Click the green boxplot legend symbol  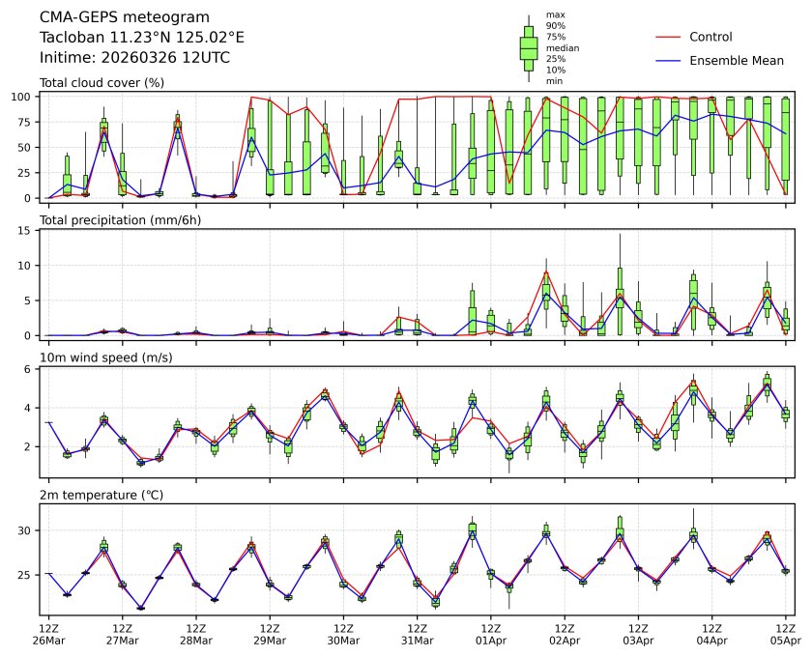(x=528, y=48)
